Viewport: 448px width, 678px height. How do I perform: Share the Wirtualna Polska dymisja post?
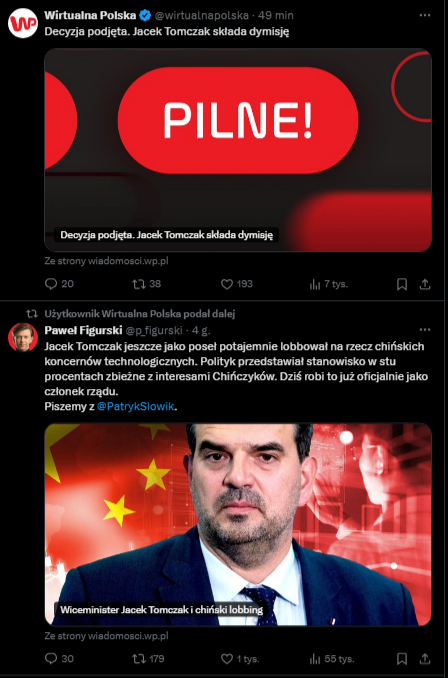[x=425, y=284]
